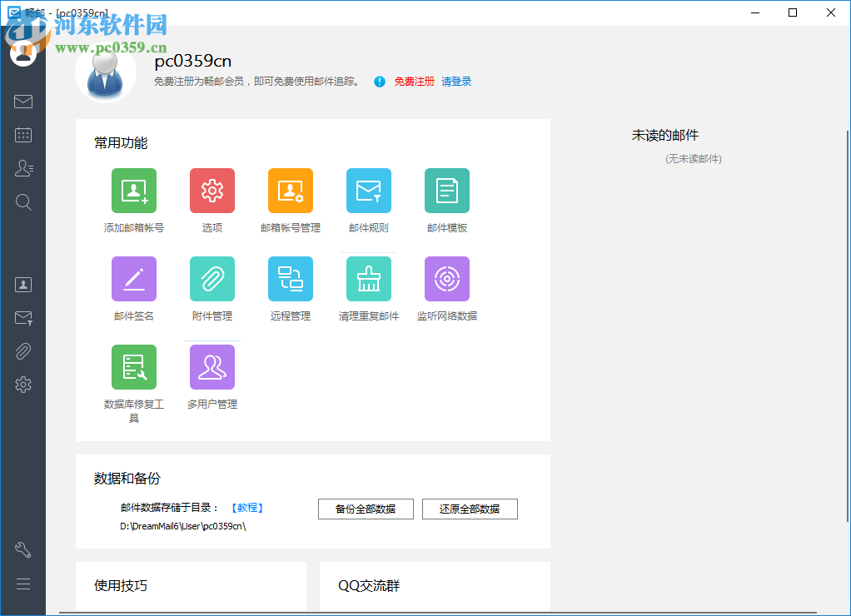Open 多用户管理 multi-user management
The height and width of the screenshot is (616, 851).
[212, 366]
